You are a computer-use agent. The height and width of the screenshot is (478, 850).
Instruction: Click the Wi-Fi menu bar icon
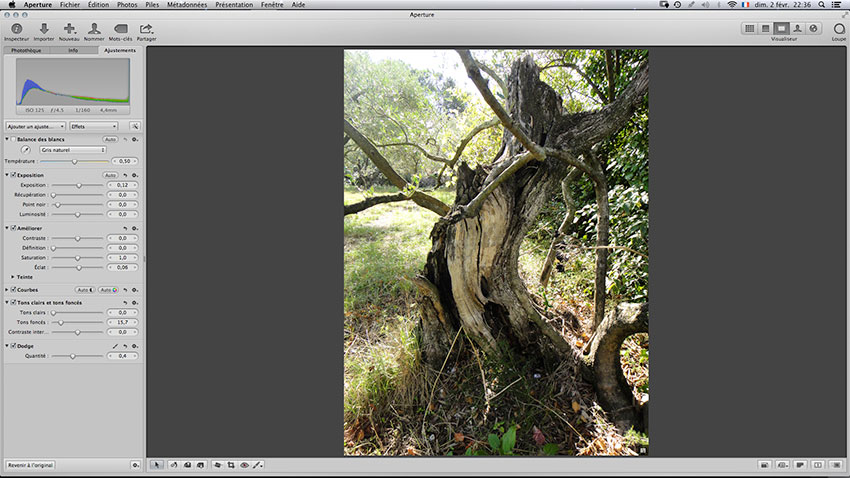(732, 4)
